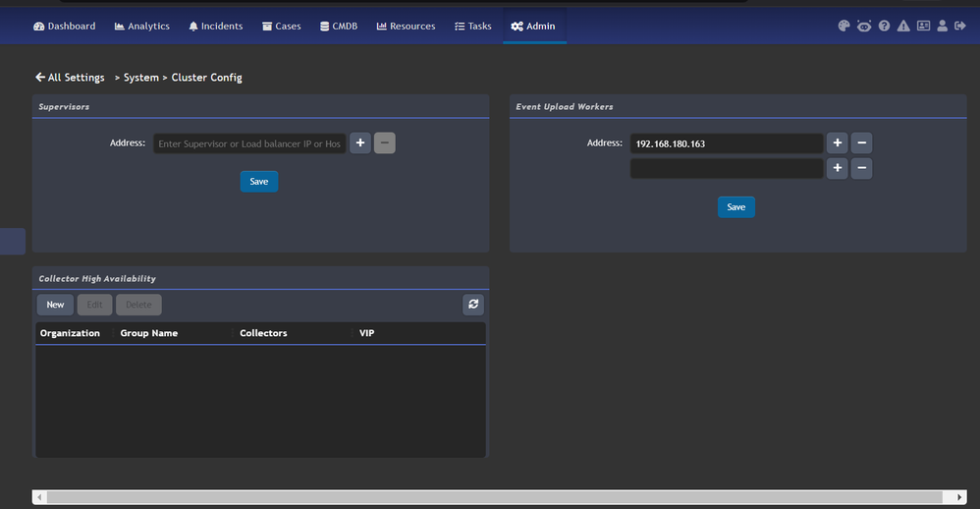Viewport: 980px width, 509px height.
Task: Save the Supervisors configuration
Action: [x=259, y=182]
